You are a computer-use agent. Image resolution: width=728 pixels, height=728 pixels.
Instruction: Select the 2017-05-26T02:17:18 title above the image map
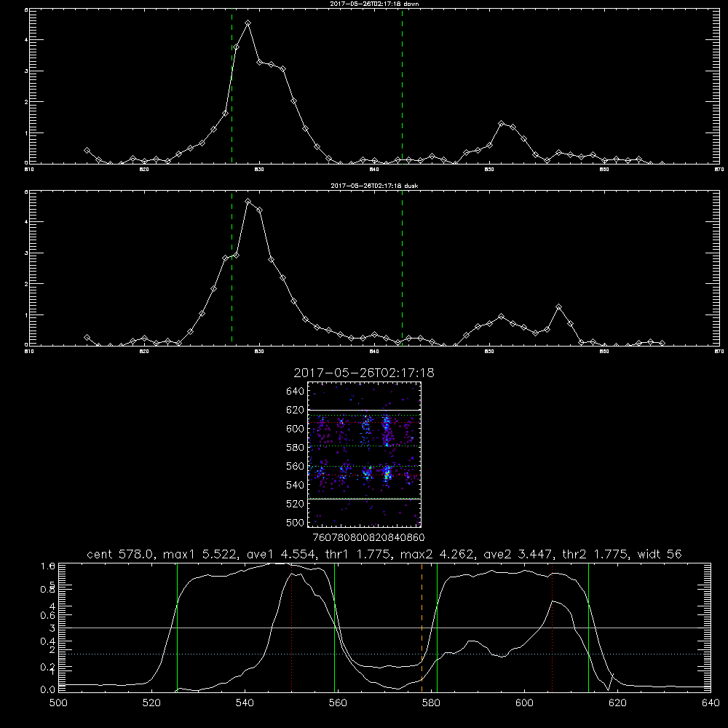(364, 373)
